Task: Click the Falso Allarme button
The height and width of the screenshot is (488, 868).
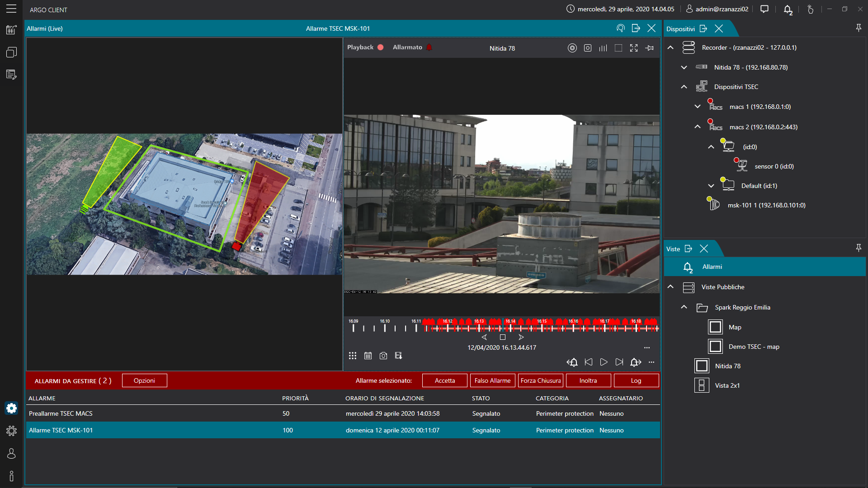Action: coord(492,380)
